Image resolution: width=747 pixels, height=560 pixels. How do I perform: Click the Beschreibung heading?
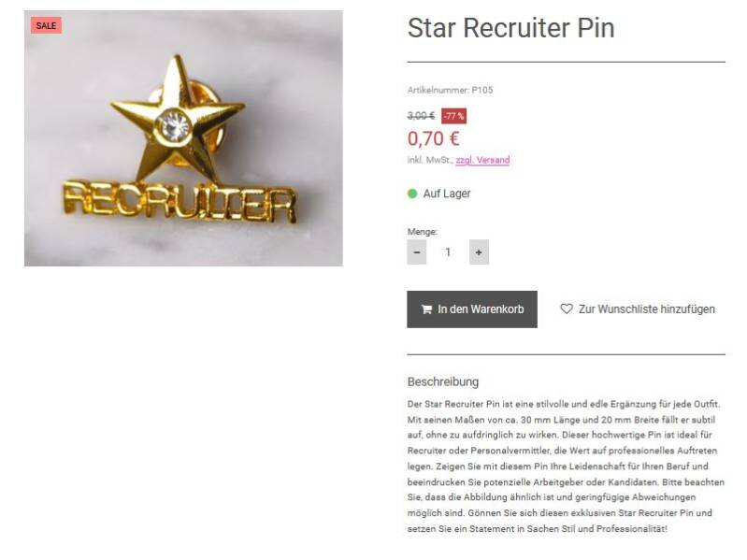point(443,382)
